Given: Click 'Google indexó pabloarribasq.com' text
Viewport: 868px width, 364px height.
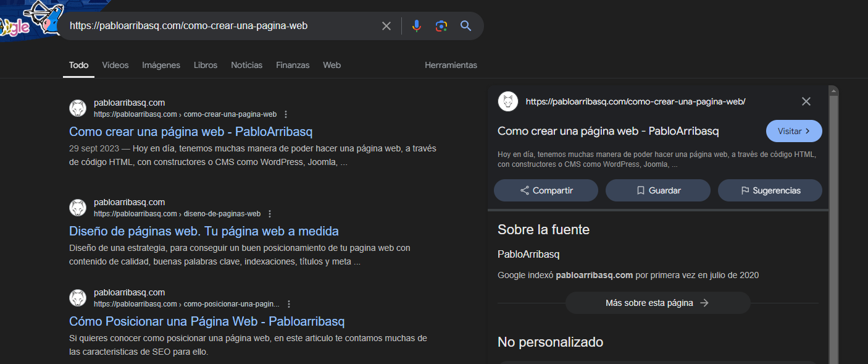Looking at the screenshot, I should (x=628, y=275).
